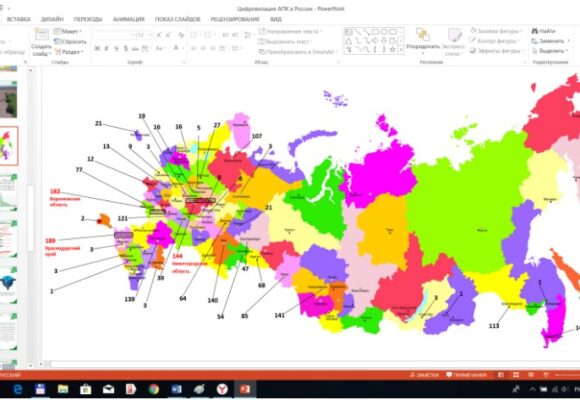Click the Reset (Сбросить) button
Viewport: 580px width, 400px height.
71,41
